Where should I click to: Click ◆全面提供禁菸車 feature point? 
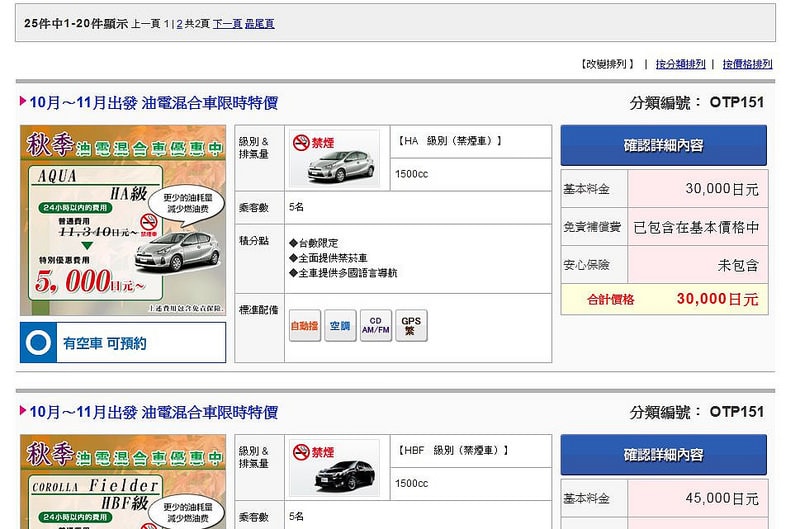coord(328,258)
